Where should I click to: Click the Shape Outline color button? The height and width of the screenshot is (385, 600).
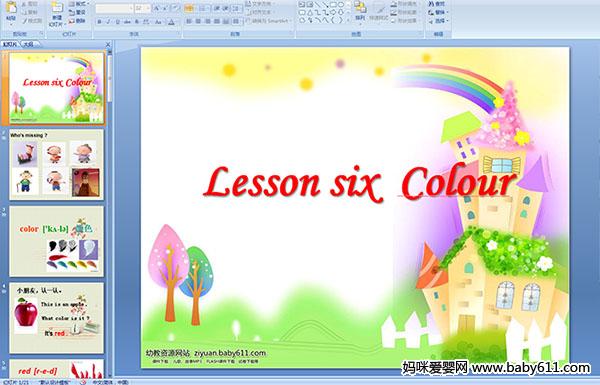pyautogui.click(x=405, y=12)
